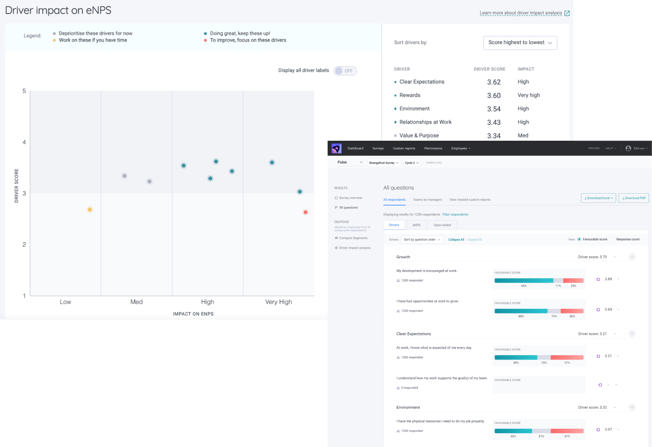Viewport: 652px width, 447px height.
Task: Collapse the Clear Expectations driver section
Action: point(632,334)
